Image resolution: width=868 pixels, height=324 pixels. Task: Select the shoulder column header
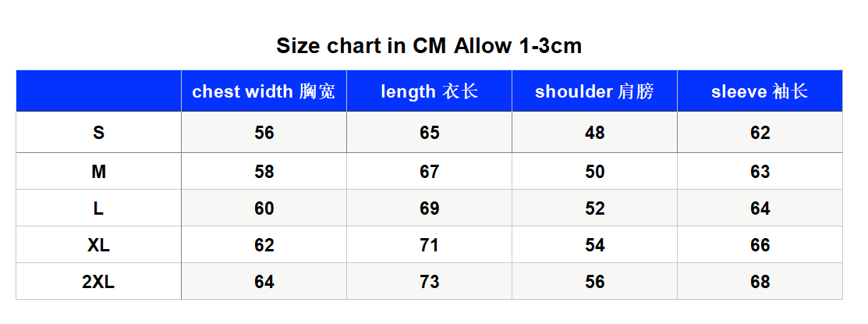tap(594, 91)
